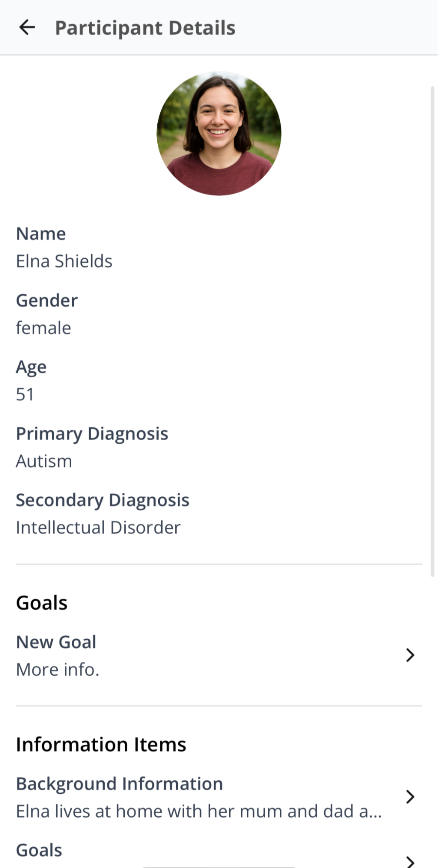Tap the "More info." description text
Viewport: 438px width, 868px height.
click(58, 670)
